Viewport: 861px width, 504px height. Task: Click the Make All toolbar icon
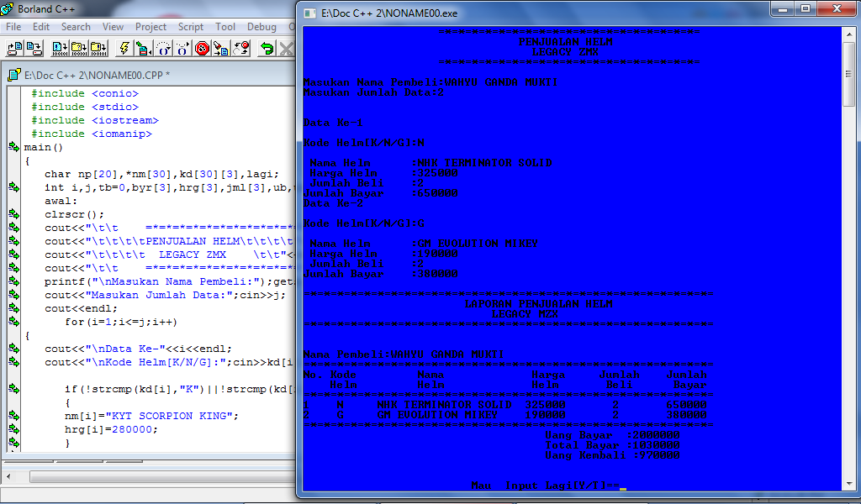79,48
